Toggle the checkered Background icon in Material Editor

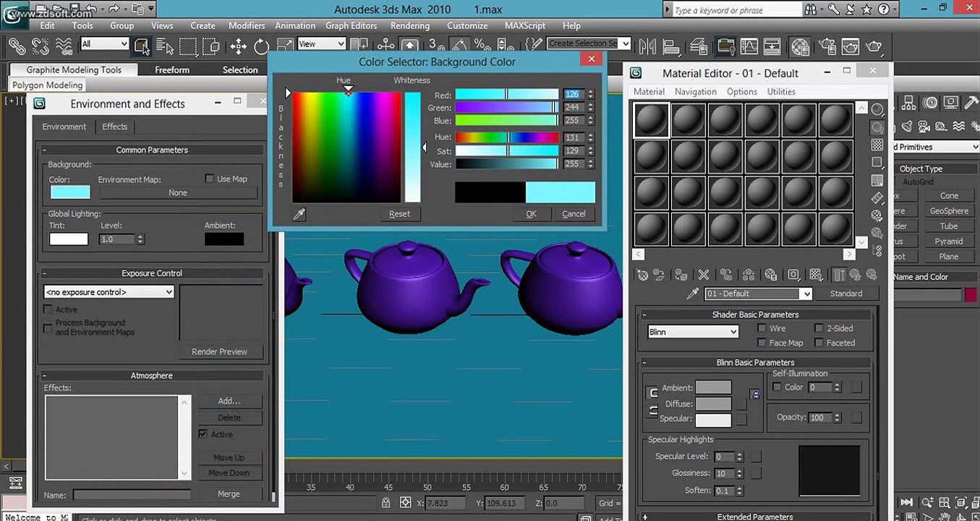[877, 145]
